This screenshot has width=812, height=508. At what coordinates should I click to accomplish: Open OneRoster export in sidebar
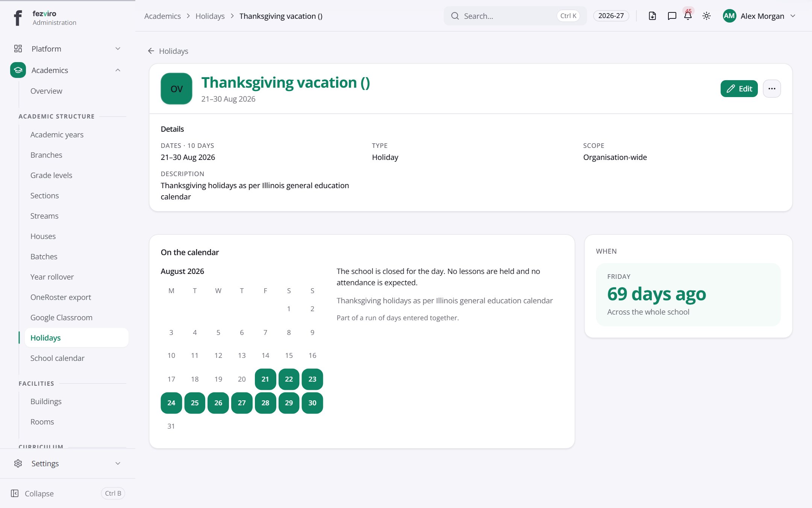(61, 297)
